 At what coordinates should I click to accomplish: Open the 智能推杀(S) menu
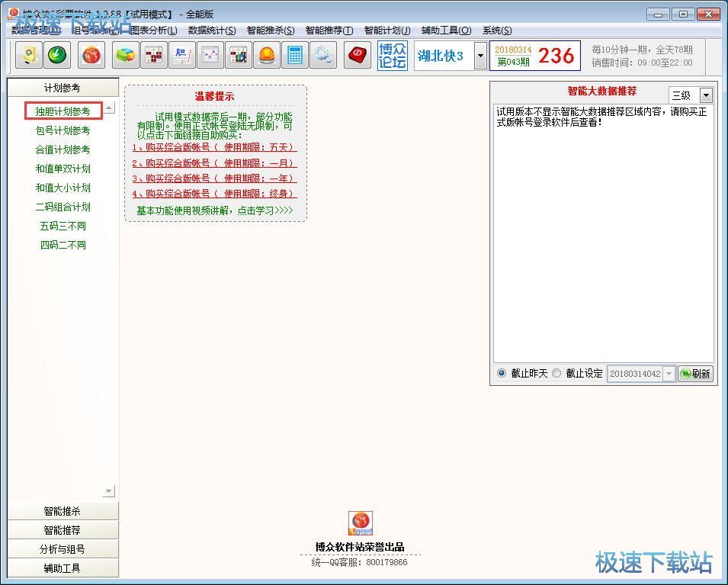271,31
